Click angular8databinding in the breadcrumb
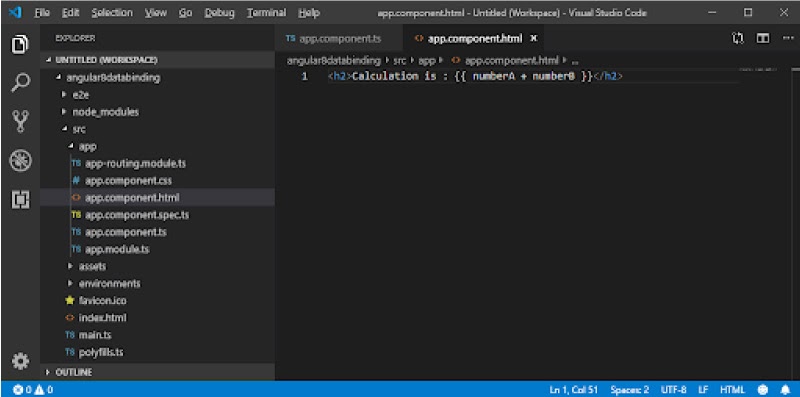 [x=334, y=60]
